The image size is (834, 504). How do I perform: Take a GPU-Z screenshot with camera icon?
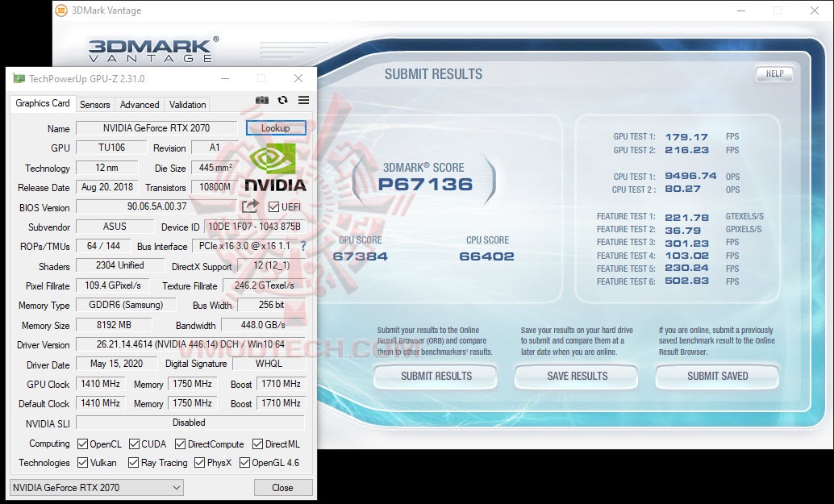261,100
